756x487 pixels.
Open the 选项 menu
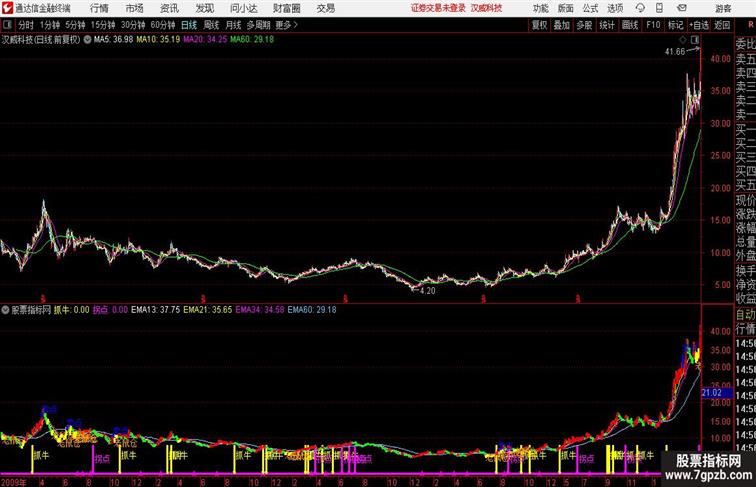pos(615,8)
